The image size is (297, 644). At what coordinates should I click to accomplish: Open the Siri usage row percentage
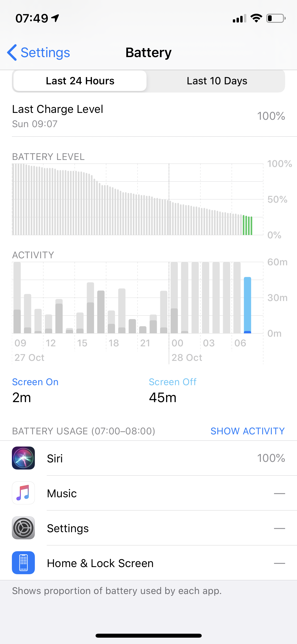coord(271,458)
